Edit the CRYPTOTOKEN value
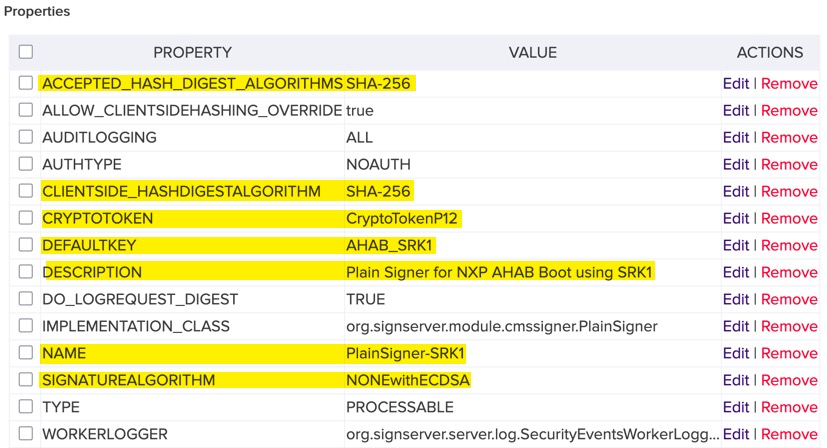 point(735,218)
